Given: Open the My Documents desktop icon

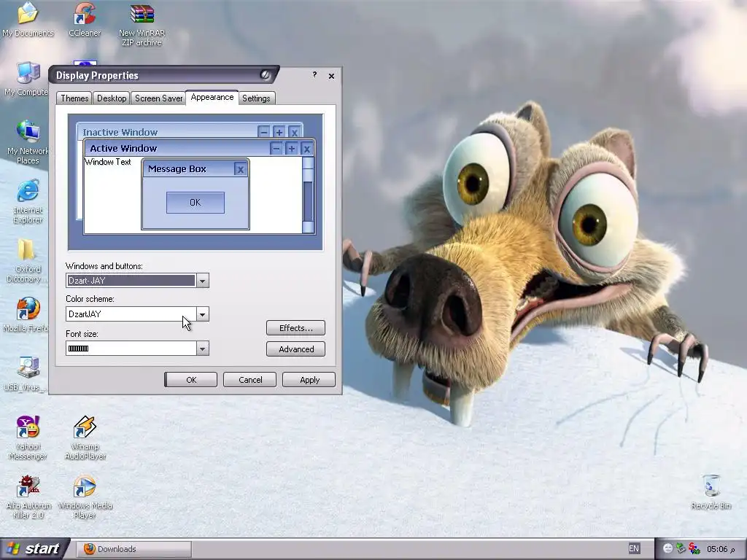Looking at the screenshot, I should tap(28, 20).
